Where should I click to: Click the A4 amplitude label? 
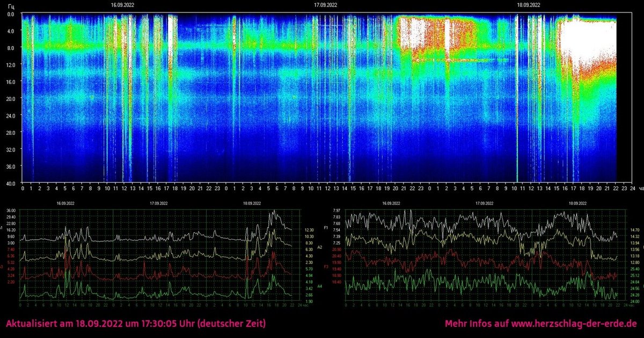(320, 286)
